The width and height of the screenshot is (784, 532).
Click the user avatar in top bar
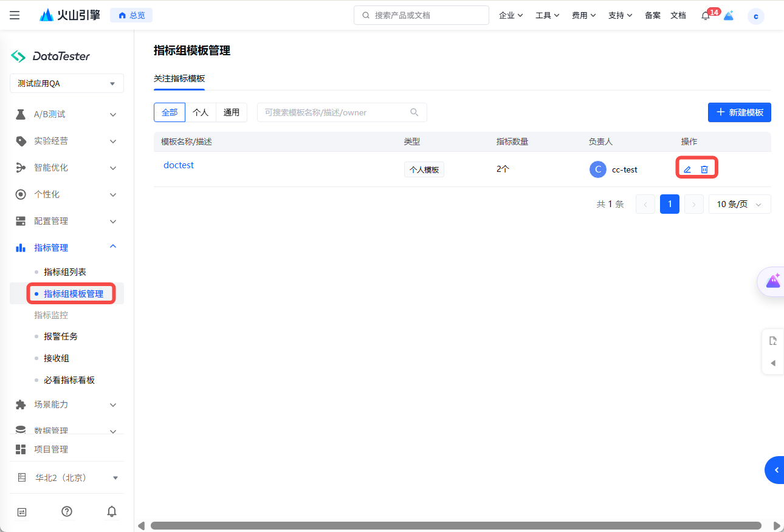click(x=755, y=16)
